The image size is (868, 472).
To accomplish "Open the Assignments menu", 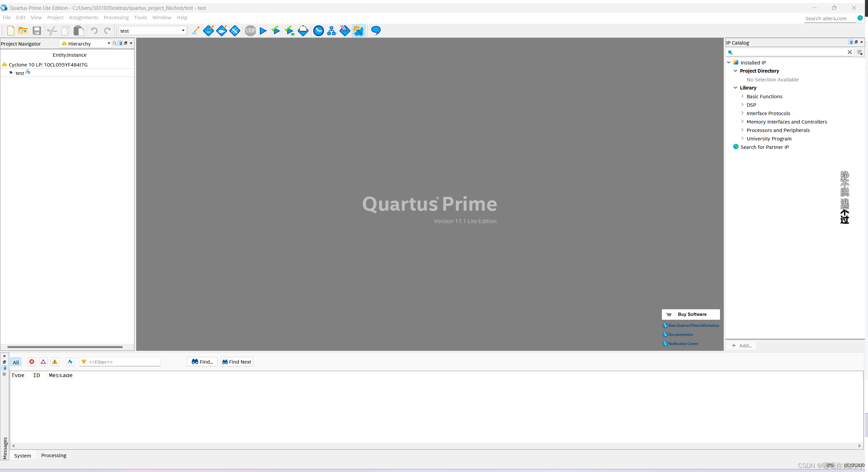I will click(x=83, y=18).
